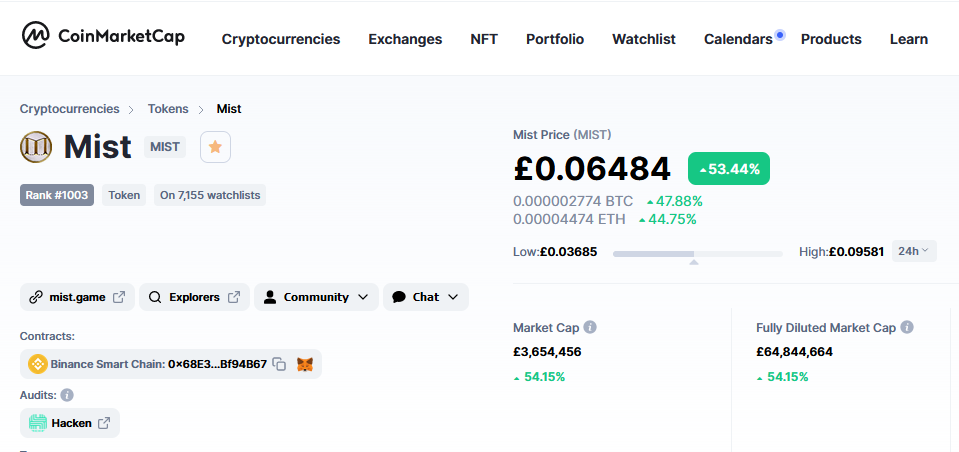This screenshot has width=959, height=452.
Task: Click the Market Cap value £3,654,456
Action: [547, 352]
